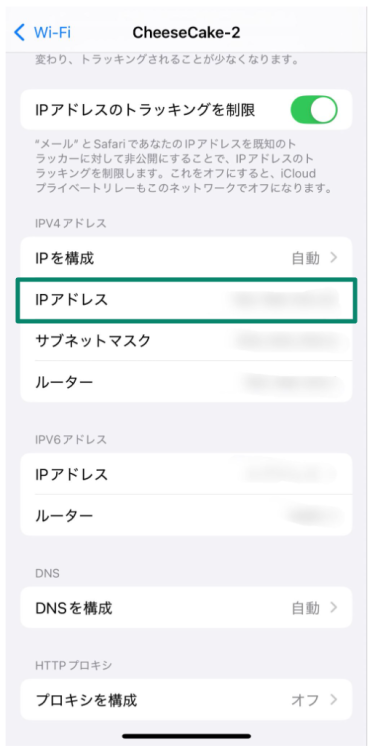Tap chevron beside プロキシを構成 オフ
Screen dimensions: 375x751
[334, 700]
